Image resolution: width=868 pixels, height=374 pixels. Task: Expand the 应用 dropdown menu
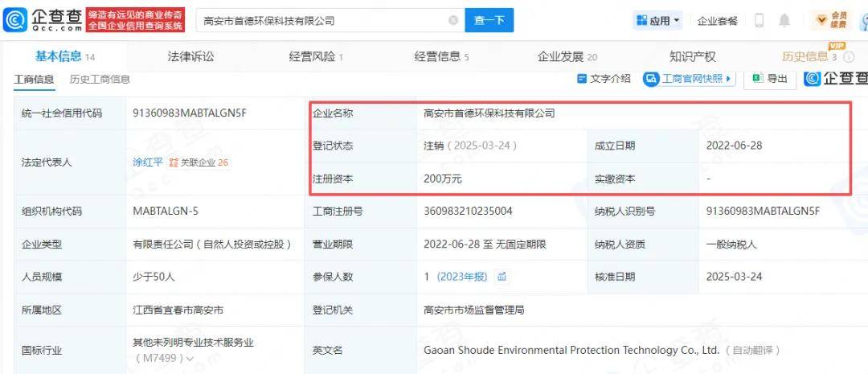coord(657,21)
